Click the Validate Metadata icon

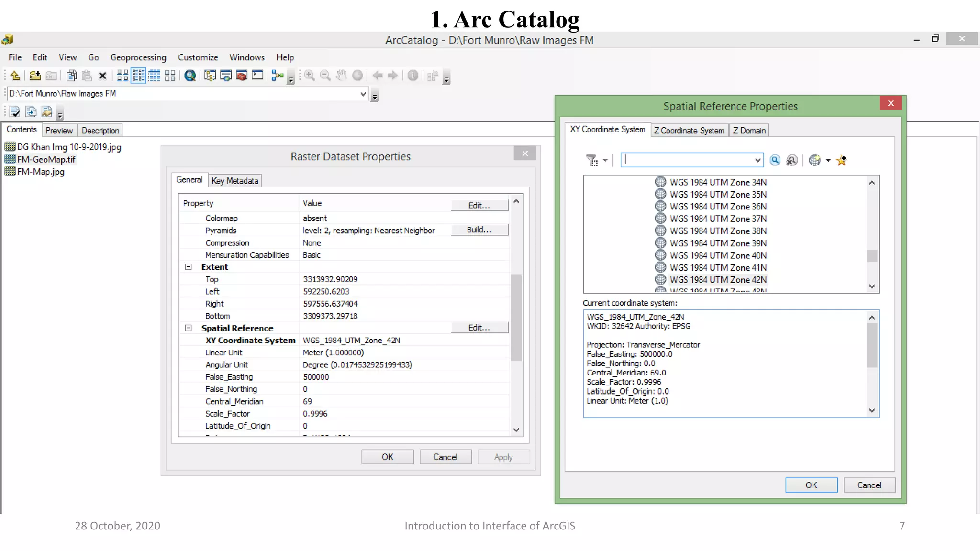[x=15, y=112]
